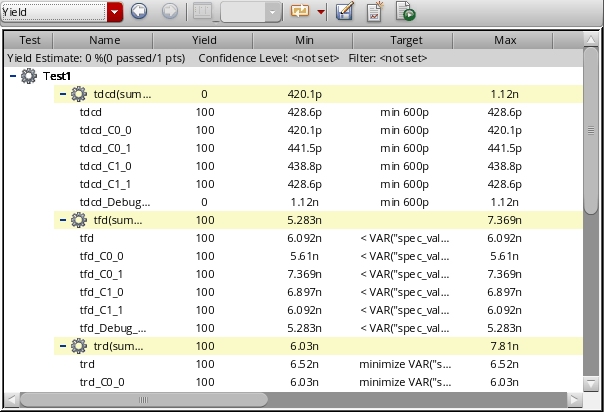Click the forward navigation arrow icon
Screen dimensions: 604x412
[x=170, y=12]
